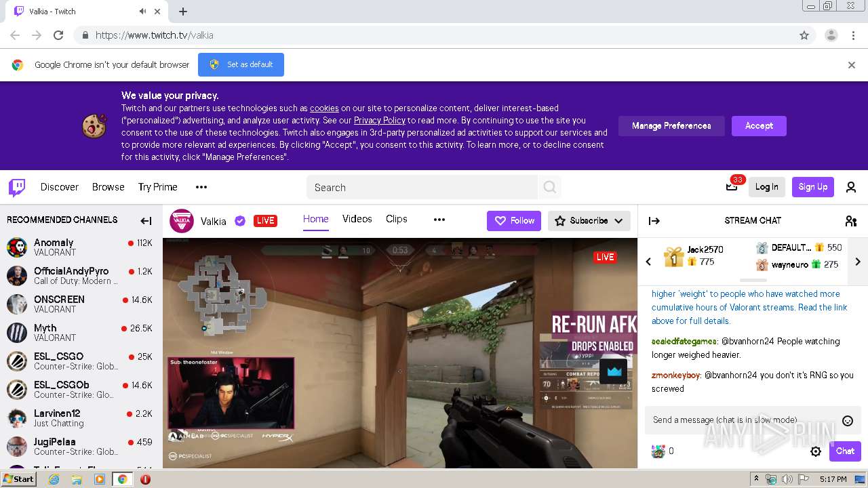Click the Valkia channel name
Image resolution: width=868 pixels, height=488 pixels.
click(214, 221)
